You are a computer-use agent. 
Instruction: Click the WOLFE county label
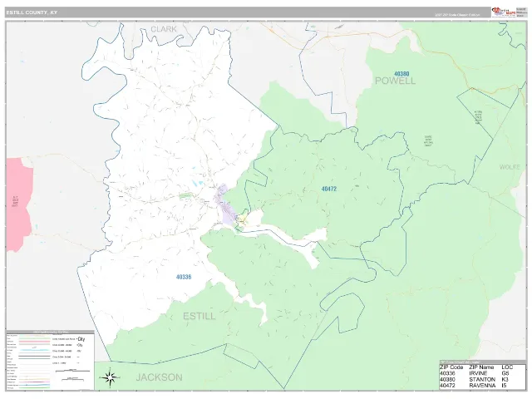pyautogui.click(x=510, y=167)
